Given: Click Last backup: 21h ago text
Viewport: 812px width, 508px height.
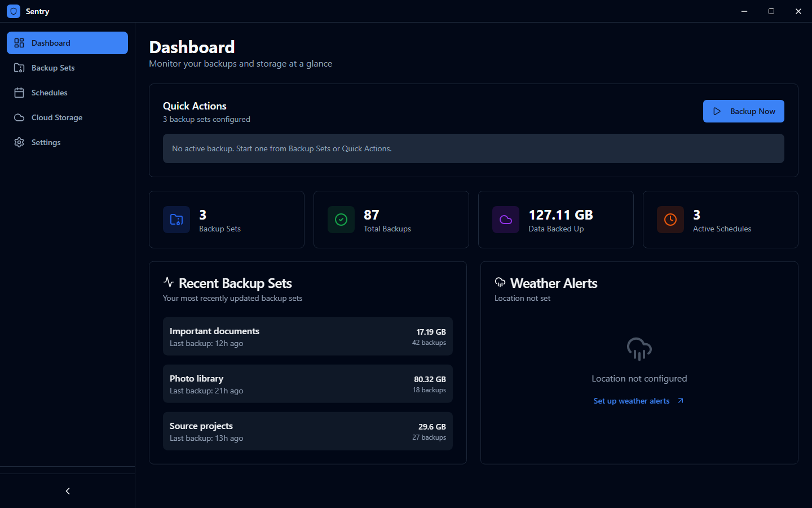Looking at the screenshot, I should click(x=206, y=391).
